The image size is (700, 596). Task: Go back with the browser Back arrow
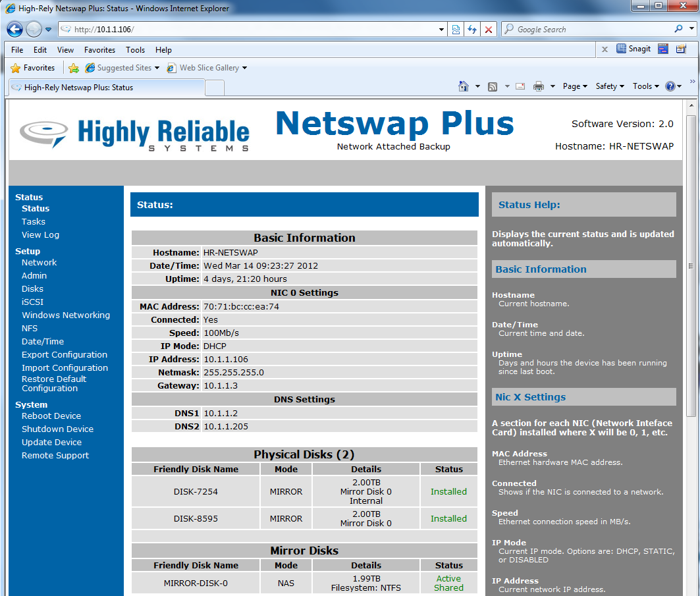point(14,30)
